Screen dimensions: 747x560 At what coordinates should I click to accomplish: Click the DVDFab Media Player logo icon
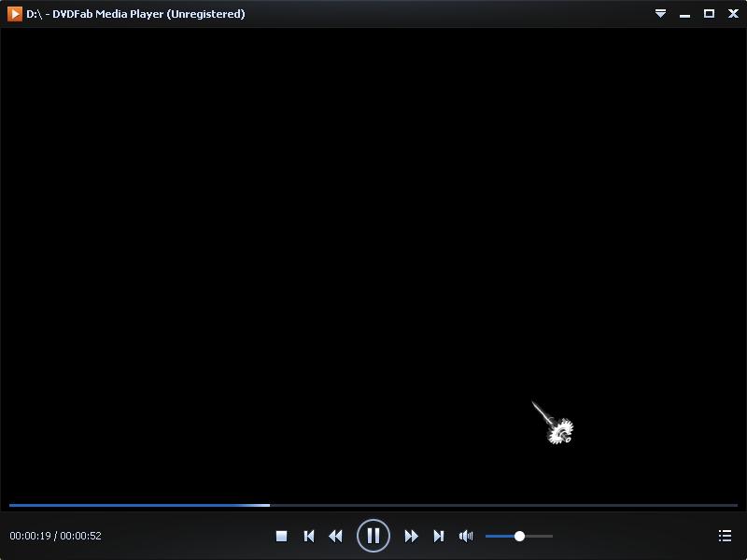tap(14, 14)
